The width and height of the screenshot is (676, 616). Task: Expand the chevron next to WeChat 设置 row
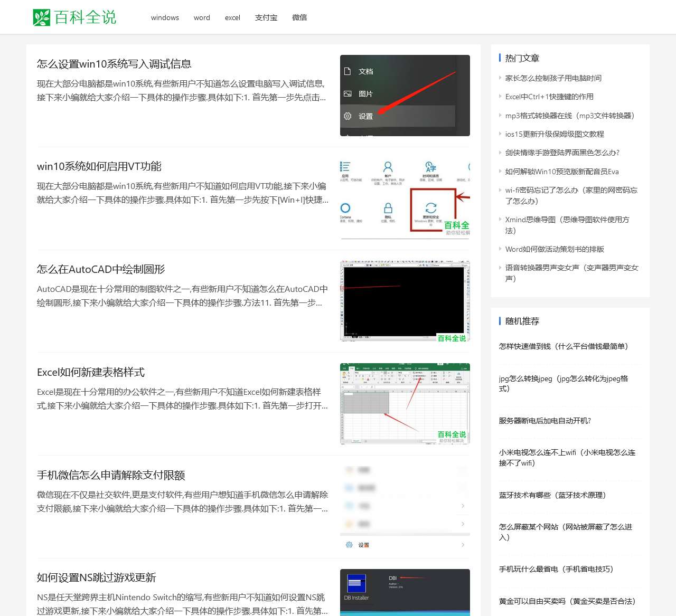click(x=463, y=544)
